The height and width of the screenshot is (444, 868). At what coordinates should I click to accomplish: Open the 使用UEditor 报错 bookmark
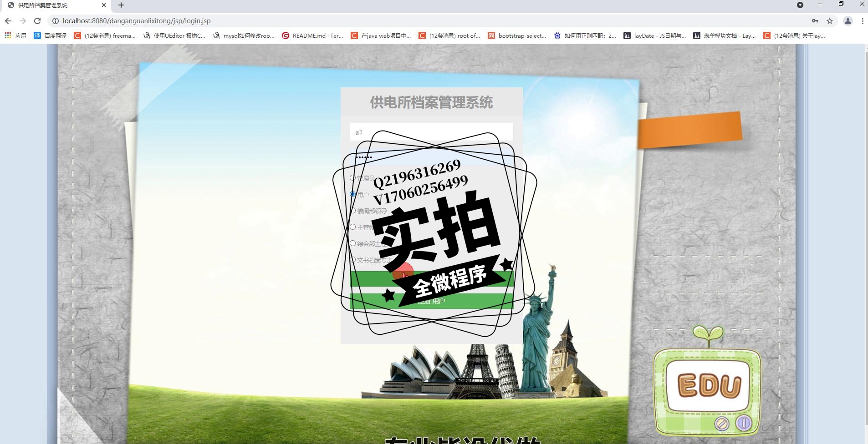[x=174, y=35]
